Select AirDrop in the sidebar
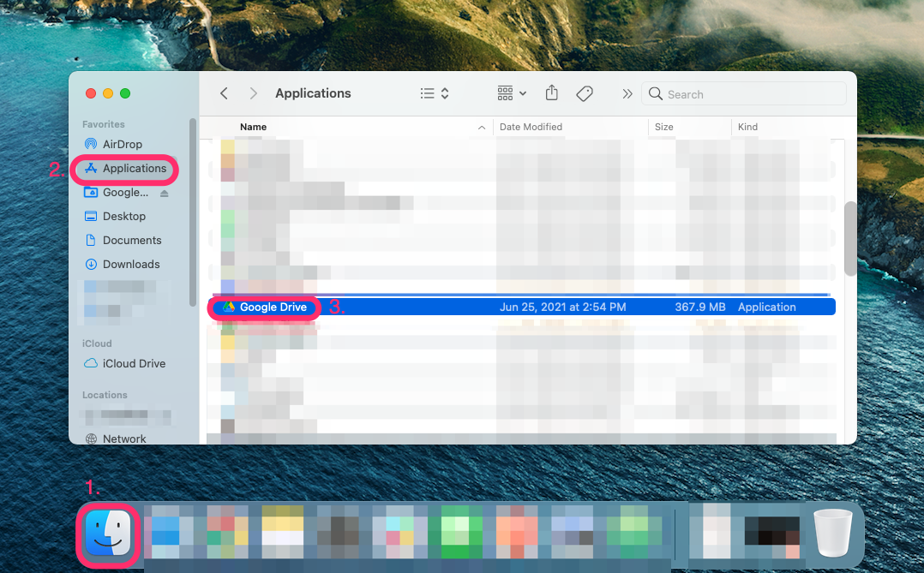924x573 pixels. tap(122, 144)
